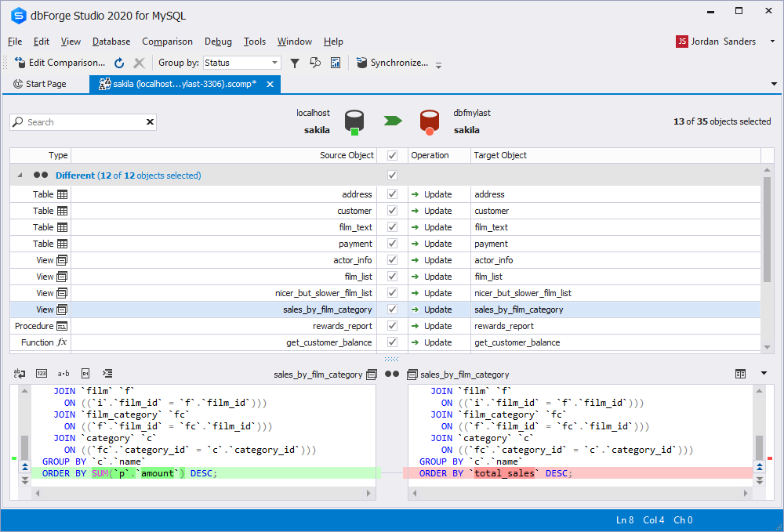Toggle the select-all checkbox in column header
Image resolution: width=784 pixels, height=532 pixels.
[x=393, y=155]
